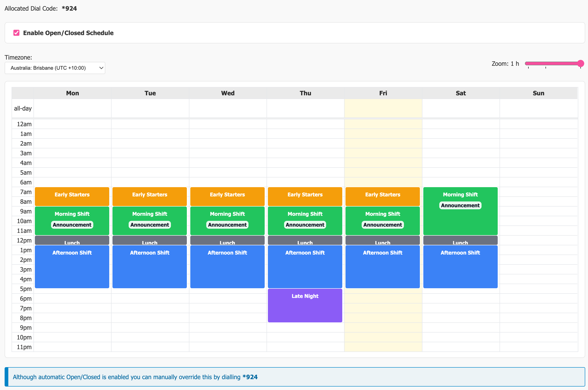The width and height of the screenshot is (588, 390).
Task: Click the Zoom slider handle
Action: coord(580,63)
